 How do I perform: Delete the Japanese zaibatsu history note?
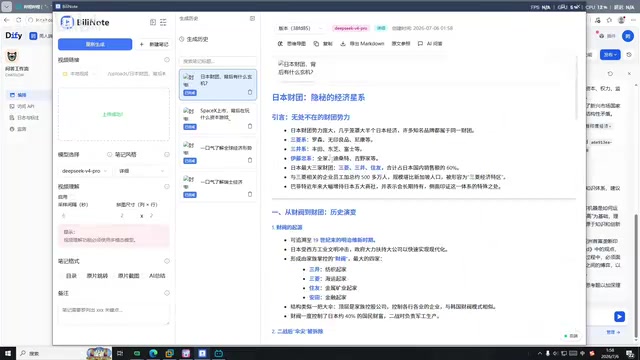pos(250,92)
